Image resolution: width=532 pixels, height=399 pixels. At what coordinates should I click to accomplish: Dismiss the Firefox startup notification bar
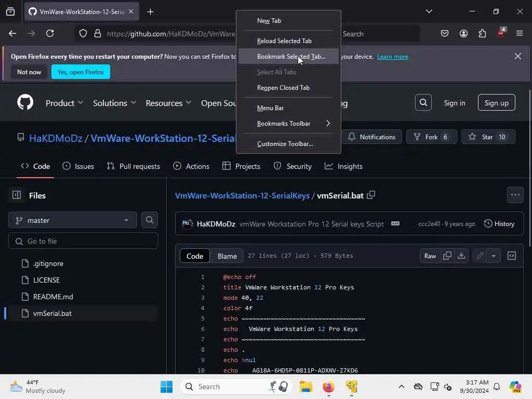pos(518,56)
